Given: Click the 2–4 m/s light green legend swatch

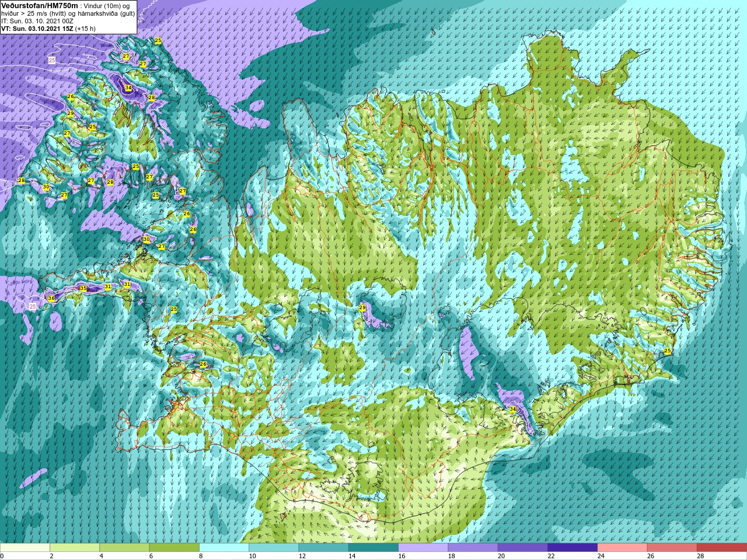Looking at the screenshot, I should (x=75, y=548).
